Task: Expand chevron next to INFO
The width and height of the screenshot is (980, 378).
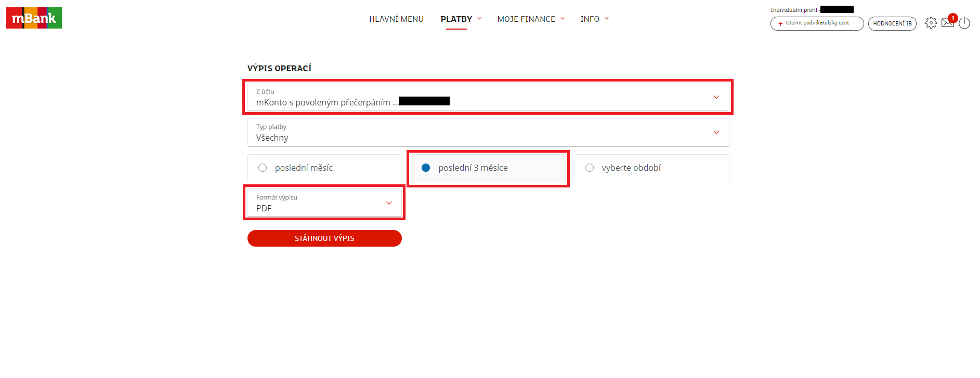Action: [607, 19]
